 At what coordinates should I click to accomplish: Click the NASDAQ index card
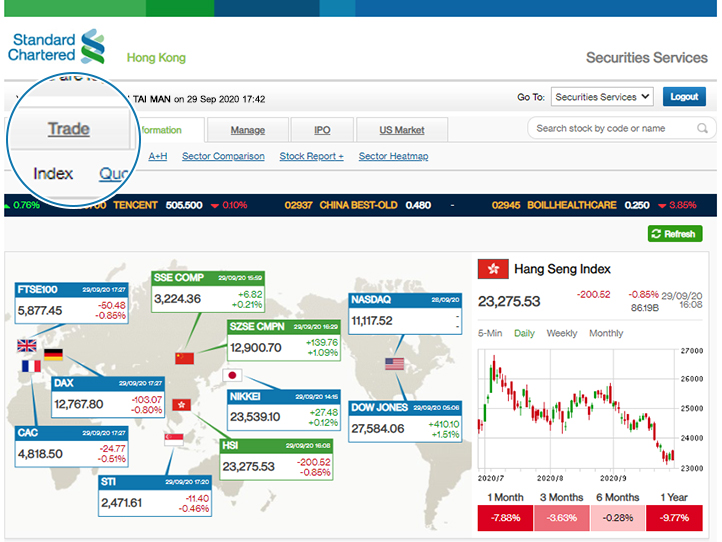tap(405, 314)
